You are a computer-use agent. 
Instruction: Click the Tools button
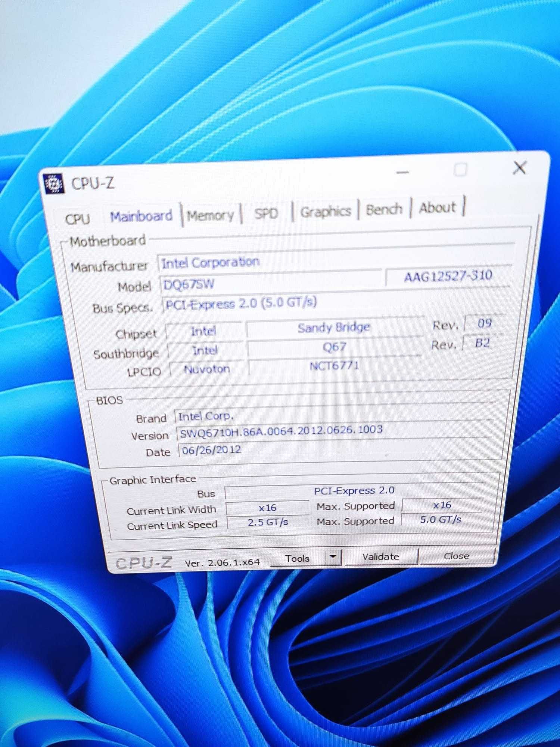297,558
